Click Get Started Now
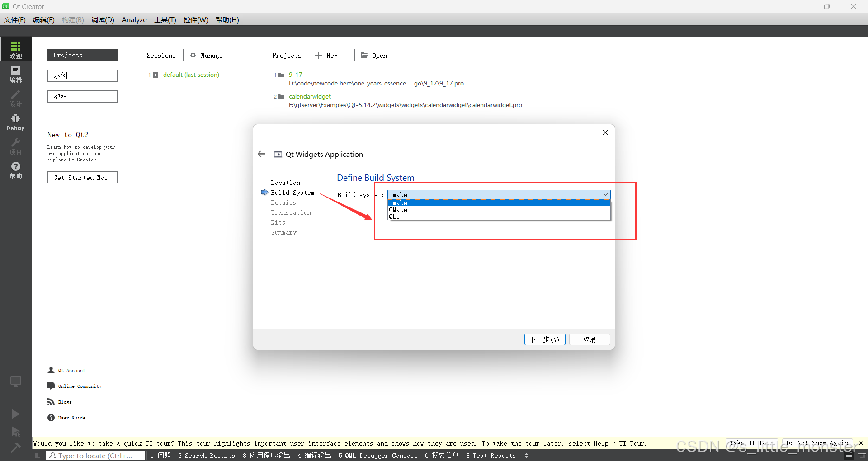Image resolution: width=868 pixels, height=461 pixels. 82,178
